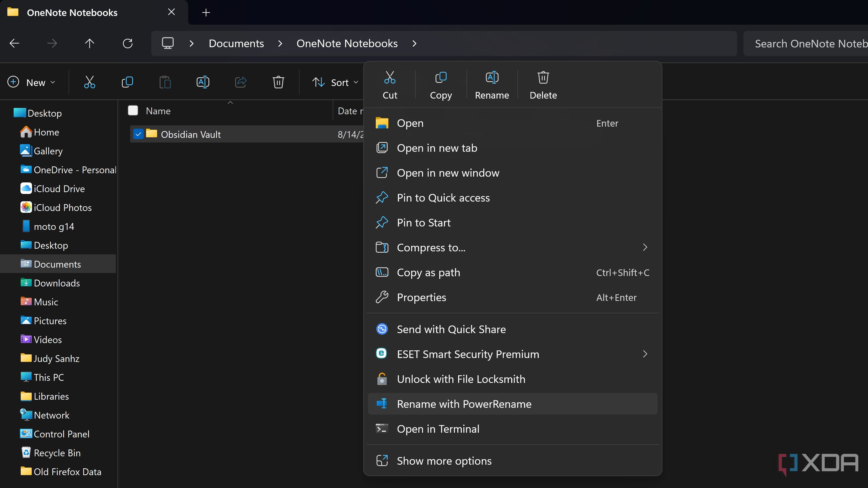This screenshot has height=488, width=868.
Task: Toggle the select-all checkbox in the header
Action: pyautogui.click(x=133, y=110)
